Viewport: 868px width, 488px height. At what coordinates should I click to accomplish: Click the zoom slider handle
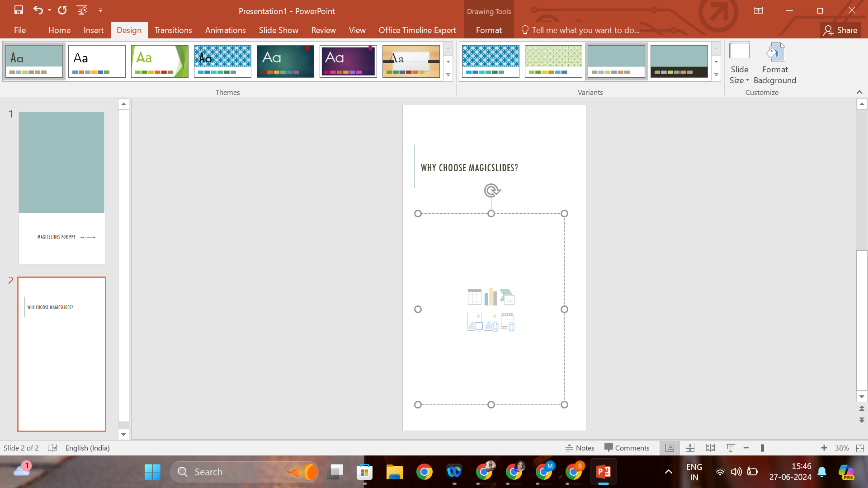point(762,448)
